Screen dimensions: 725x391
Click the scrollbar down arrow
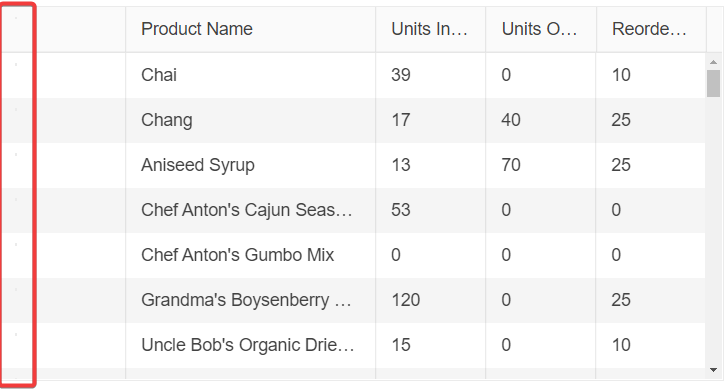pyautogui.click(x=713, y=370)
